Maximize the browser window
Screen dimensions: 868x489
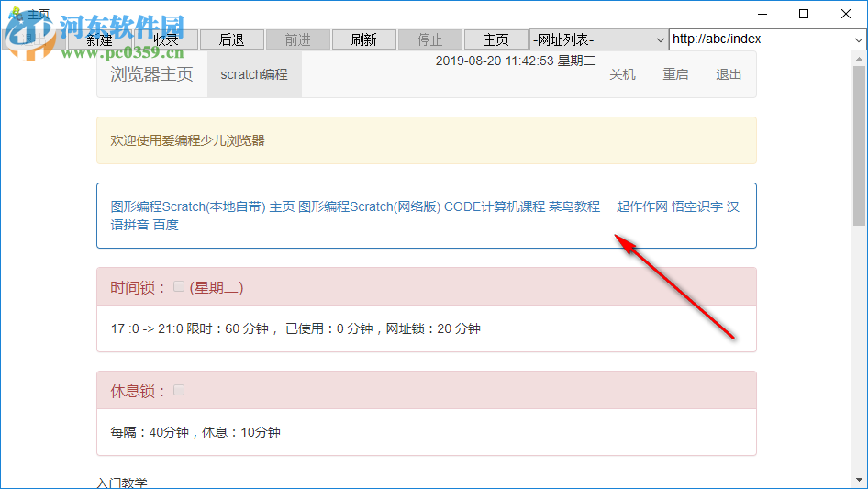coord(804,14)
